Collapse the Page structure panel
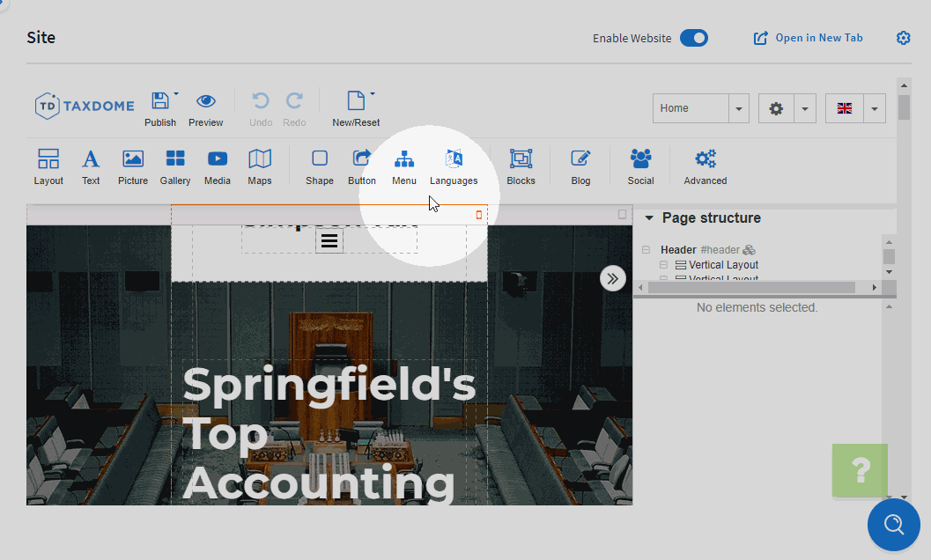Image resolution: width=931 pixels, height=560 pixels. tap(649, 218)
